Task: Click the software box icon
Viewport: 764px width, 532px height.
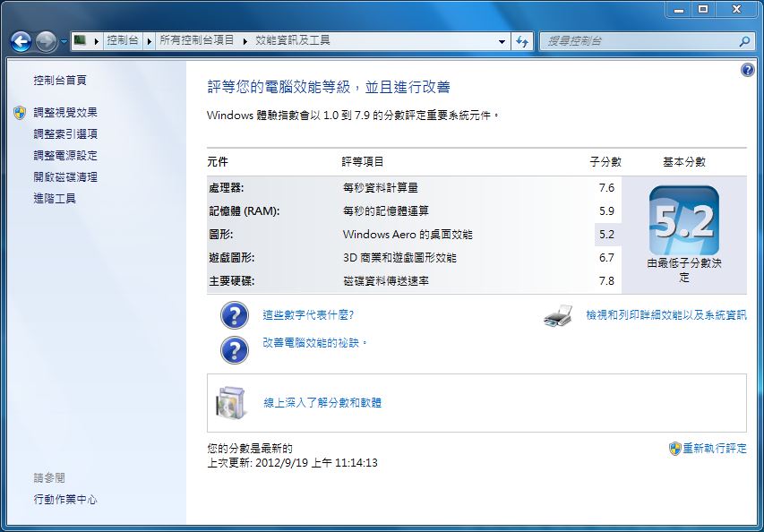Action: pyautogui.click(x=230, y=402)
